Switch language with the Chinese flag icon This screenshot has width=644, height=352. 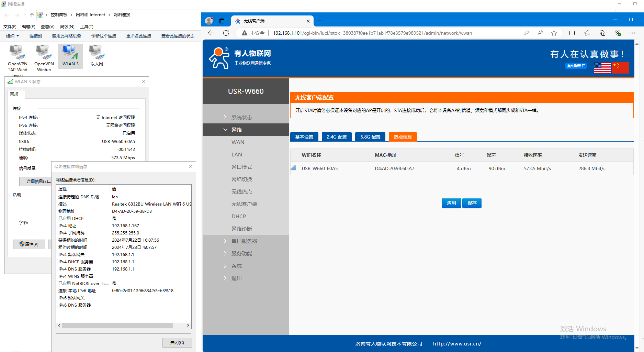pyautogui.click(x=620, y=67)
